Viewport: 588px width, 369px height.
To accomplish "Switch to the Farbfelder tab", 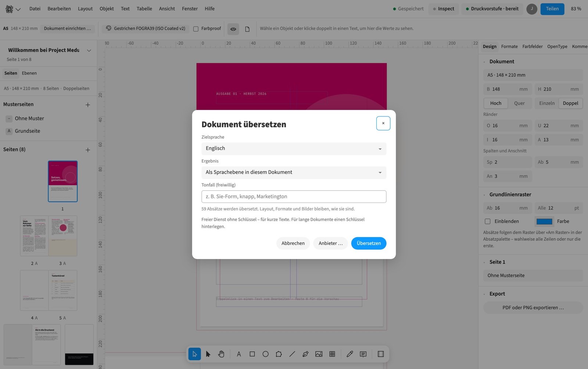I will tap(533, 47).
